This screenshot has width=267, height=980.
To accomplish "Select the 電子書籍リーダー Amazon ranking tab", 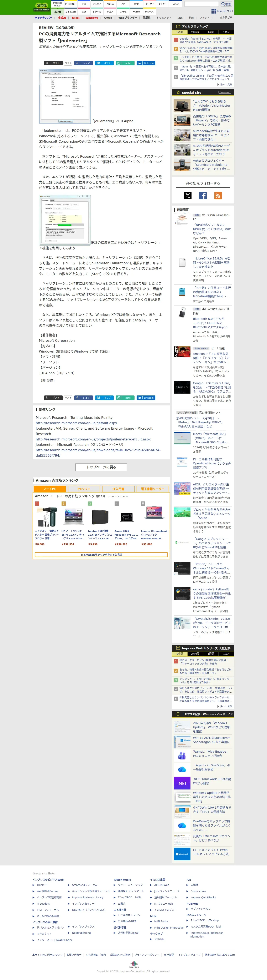I will (153, 489).
